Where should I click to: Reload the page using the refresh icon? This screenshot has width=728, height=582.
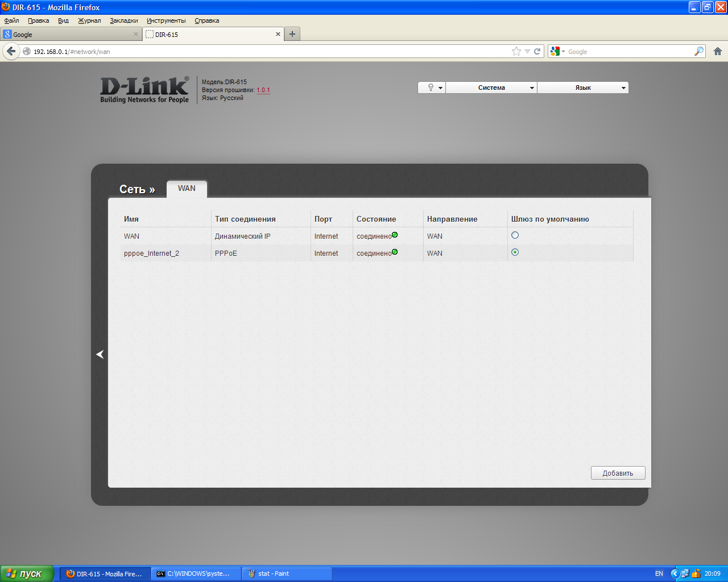click(537, 51)
